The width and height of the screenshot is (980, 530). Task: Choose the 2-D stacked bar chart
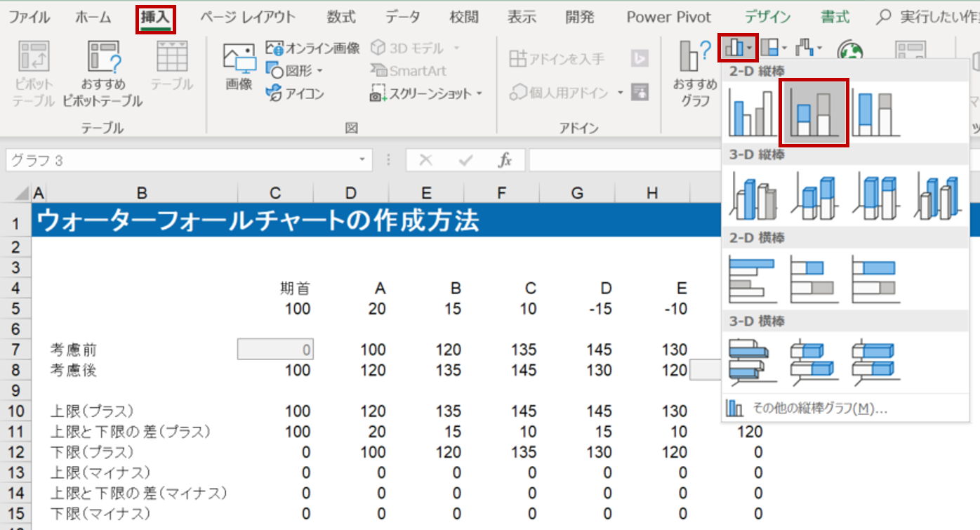pos(814,279)
